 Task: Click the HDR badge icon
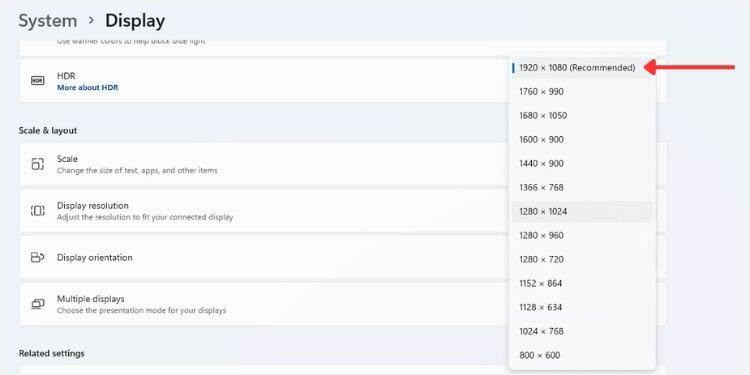[37, 80]
